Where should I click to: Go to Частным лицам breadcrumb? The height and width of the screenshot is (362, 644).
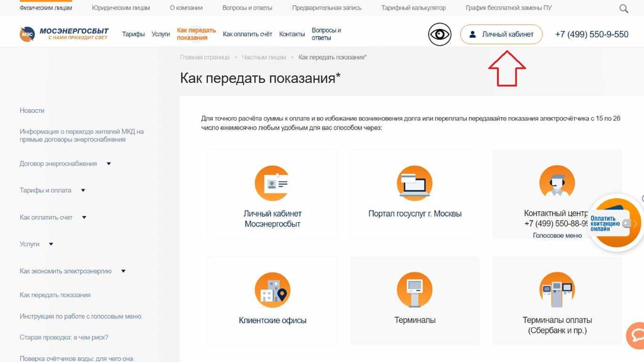(264, 57)
